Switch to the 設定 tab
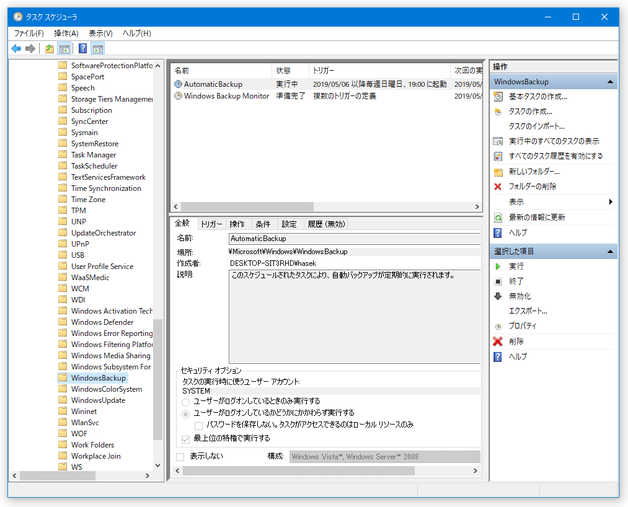 pos(289,224)
